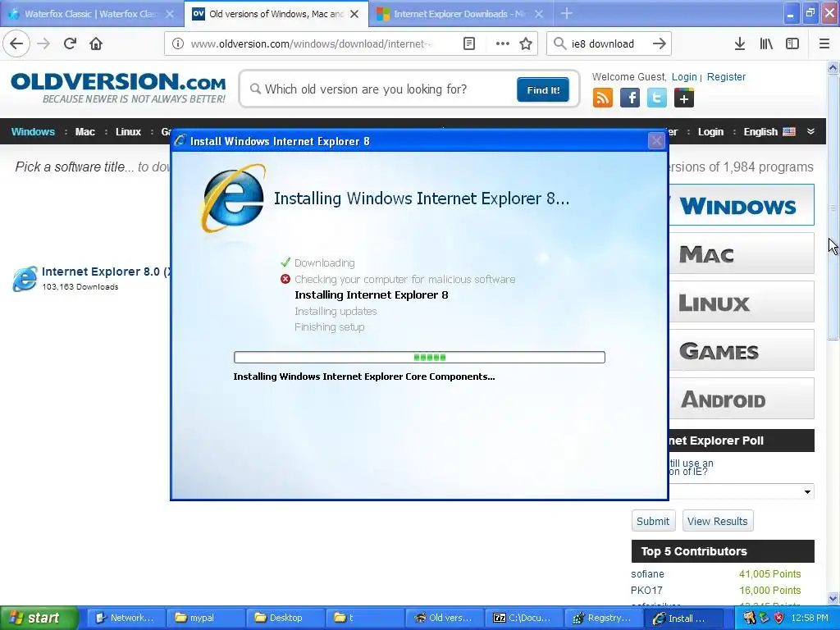Image resolution: width=840 pixels, height=630 pixels.
Task: Click the page vertical scrollbar thumb
Action: pyautogui.click(x=833, y=208)
